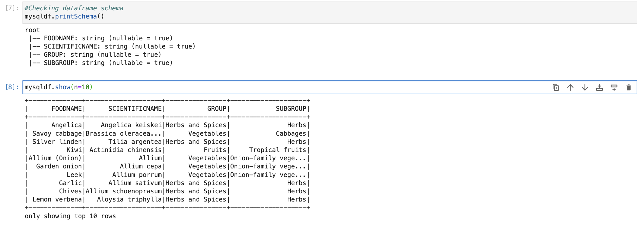Delete cell 8 with the trash icon

[x=629, y=88]
